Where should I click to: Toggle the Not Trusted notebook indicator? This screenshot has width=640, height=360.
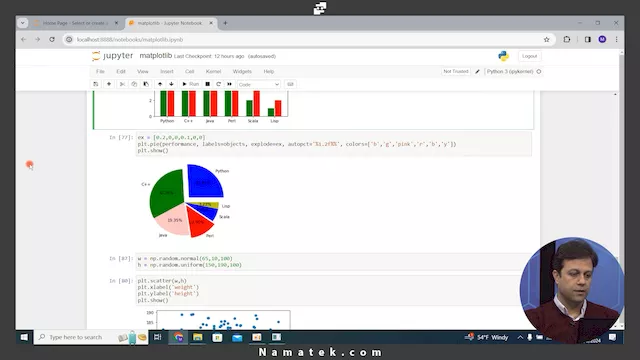(x=456, y=71)
